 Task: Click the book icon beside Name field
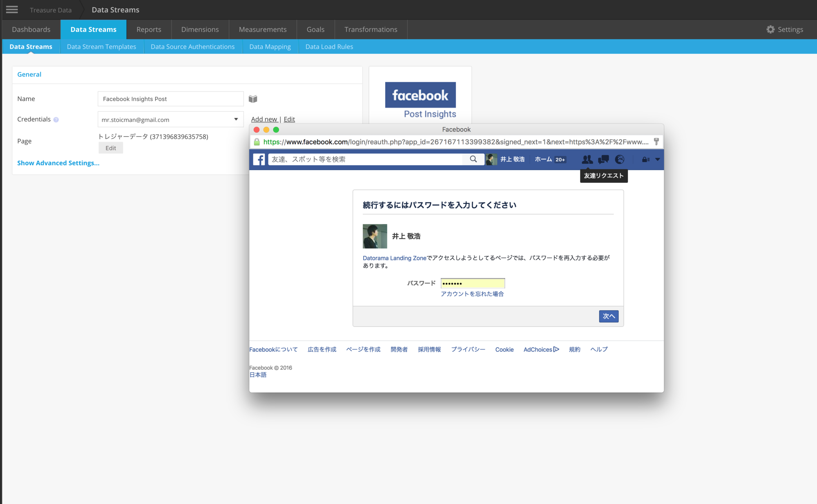(253, 99)
